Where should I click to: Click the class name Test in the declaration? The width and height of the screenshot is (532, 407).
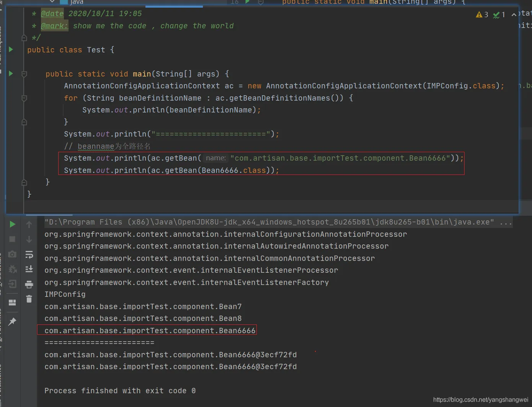click(x=96, y=50)
